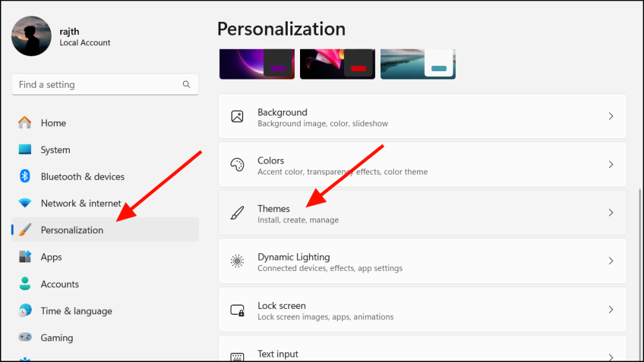The image size is (644, 362).
Task: Click the Local Account label
Action: coord(85,43)
